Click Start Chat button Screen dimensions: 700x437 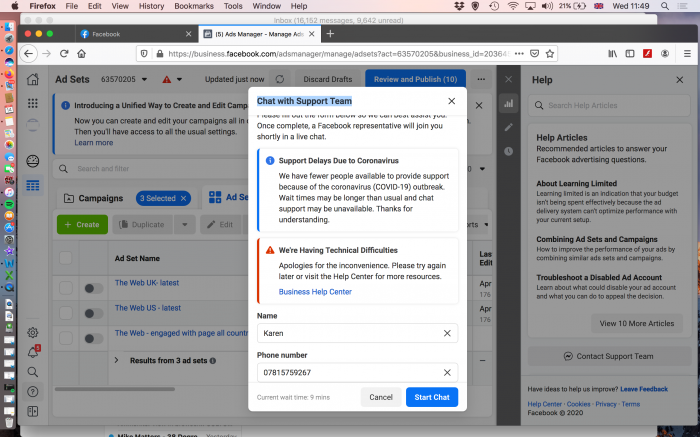tap(432, 397)
